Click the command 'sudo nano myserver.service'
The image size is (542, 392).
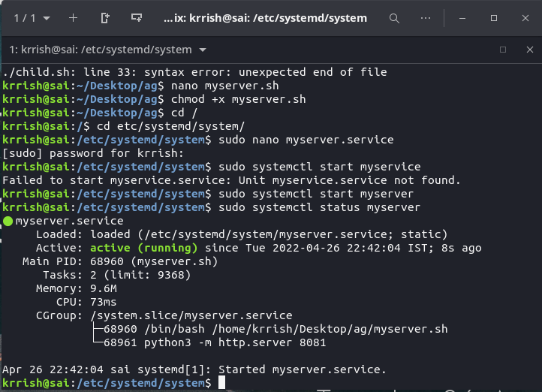[306, 140]
